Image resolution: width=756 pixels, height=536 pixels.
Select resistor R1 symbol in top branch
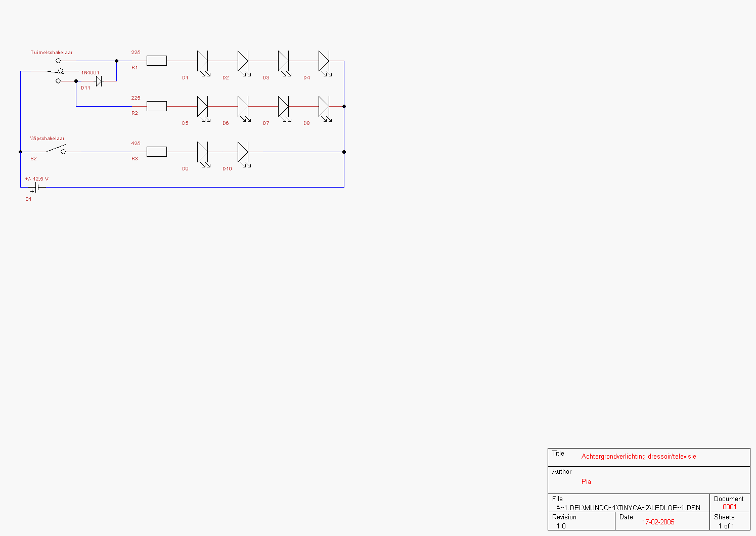[x=156, y=61]
